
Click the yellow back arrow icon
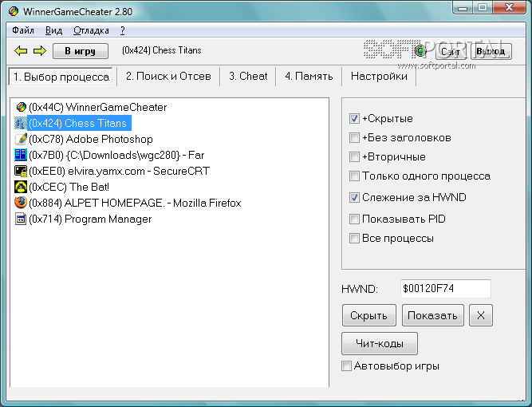[21, 51]
